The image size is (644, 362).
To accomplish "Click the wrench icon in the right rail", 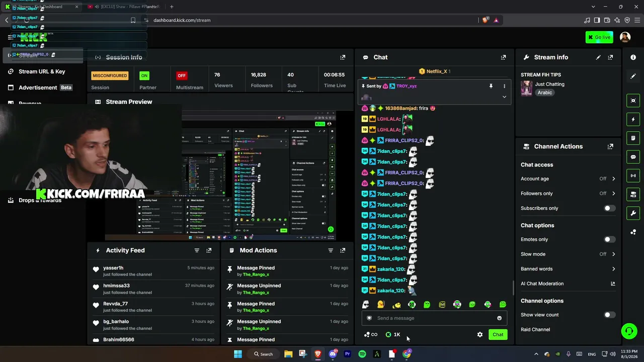I will click(x=633, y=213).
